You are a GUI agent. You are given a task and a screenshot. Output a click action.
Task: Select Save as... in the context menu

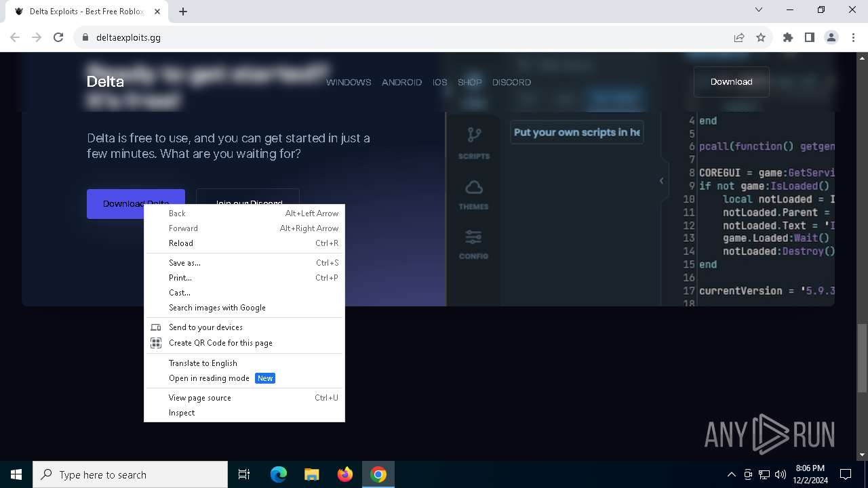244,263
